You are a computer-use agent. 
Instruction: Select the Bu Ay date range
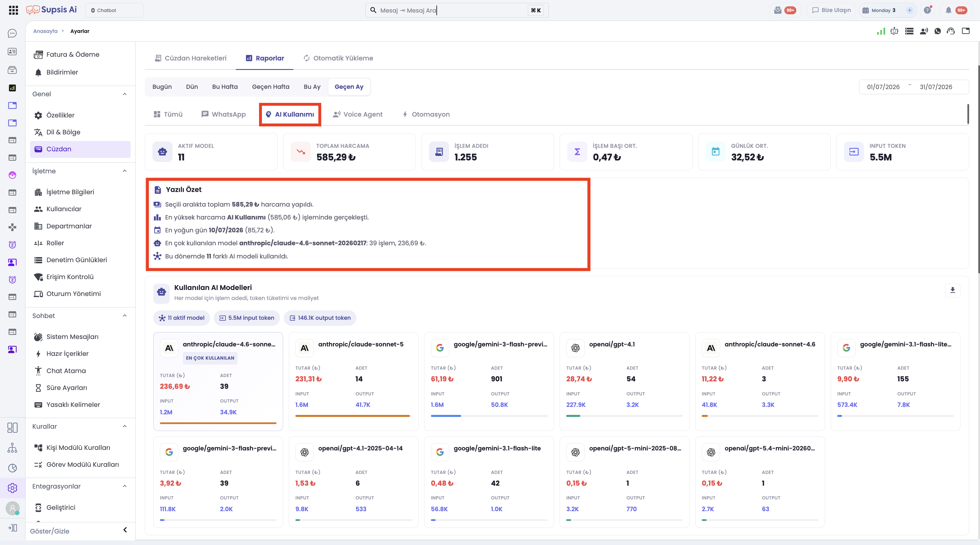(312, 87)
